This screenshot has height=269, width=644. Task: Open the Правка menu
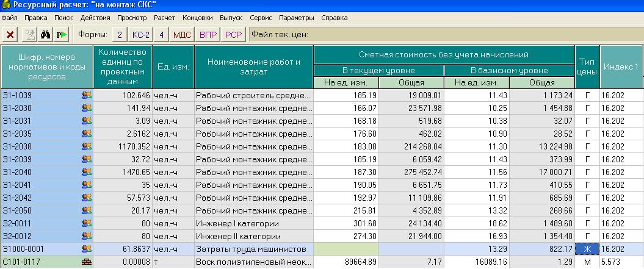pos(36,18)
